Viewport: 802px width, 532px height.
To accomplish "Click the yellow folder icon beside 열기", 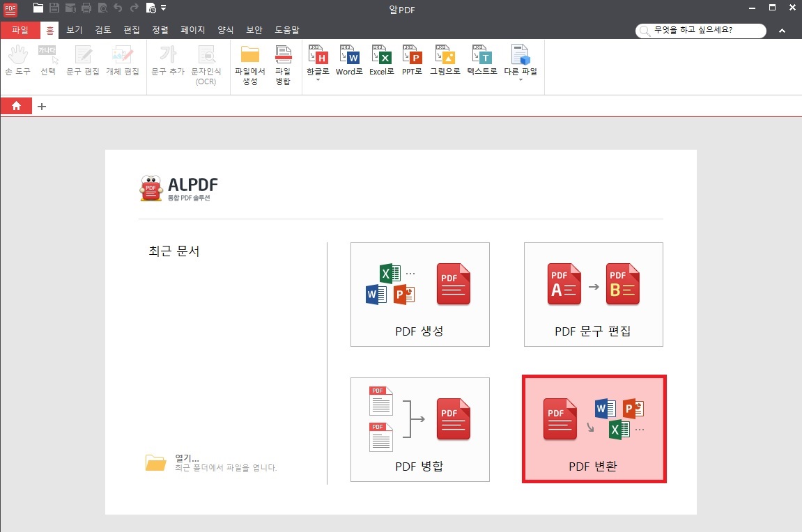I will click(156, 462).
